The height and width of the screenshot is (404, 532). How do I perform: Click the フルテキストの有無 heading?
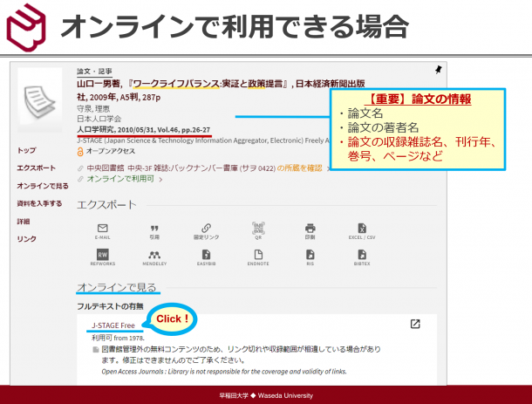[x=110, y=306]
